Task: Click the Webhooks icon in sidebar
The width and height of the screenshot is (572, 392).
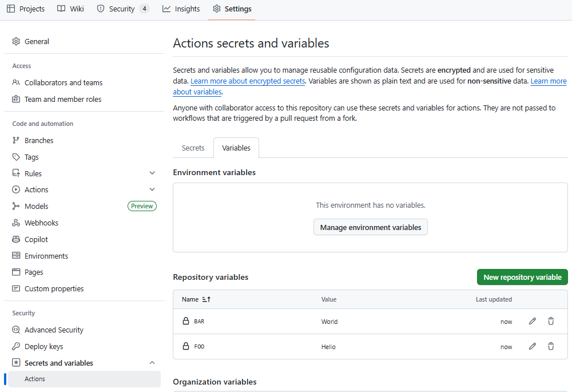Action: 16,223
